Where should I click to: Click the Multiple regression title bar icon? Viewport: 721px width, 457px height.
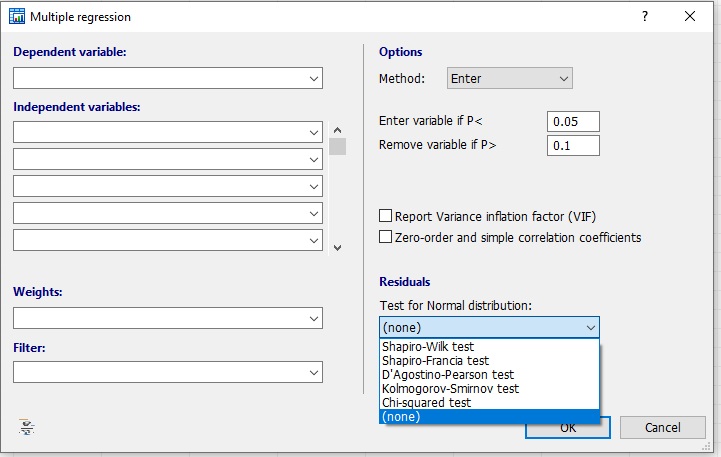tap(17, 17)
